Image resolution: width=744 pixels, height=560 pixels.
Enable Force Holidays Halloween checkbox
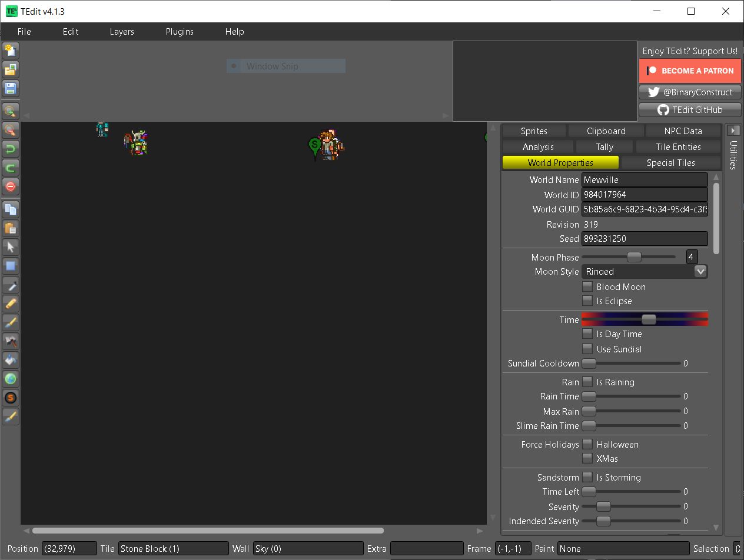(x=587, y=444)
